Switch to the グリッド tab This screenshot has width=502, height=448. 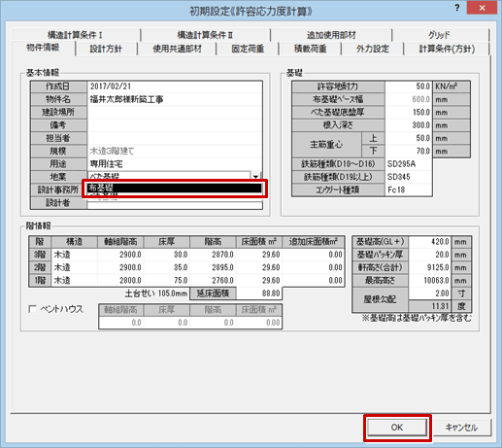439,35
